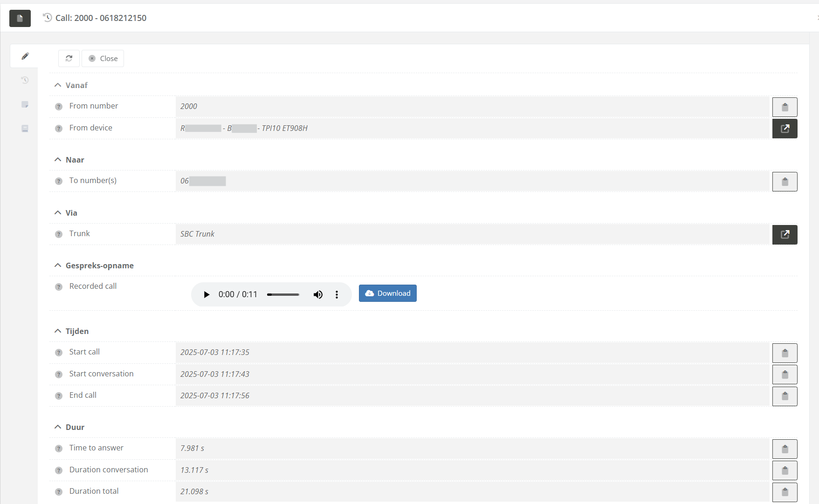Image resolution: width=819 pixels, height=504 pixels.
Task: Seek within the audio progress bar
Action: [283, 294]
